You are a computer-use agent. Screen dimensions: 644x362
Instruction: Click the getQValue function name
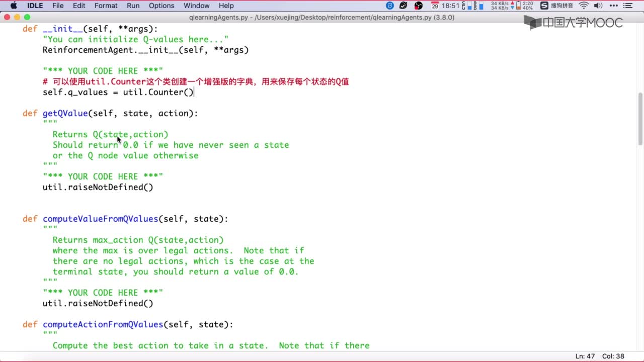click(65, 113)
